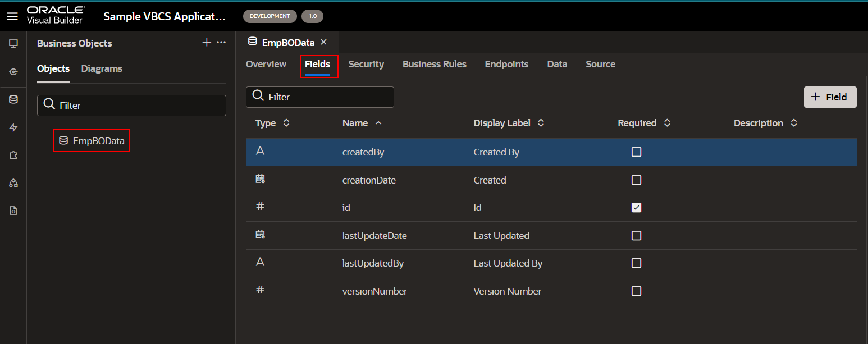Toggle Required checkbox for creationDate

coord(636,180)
